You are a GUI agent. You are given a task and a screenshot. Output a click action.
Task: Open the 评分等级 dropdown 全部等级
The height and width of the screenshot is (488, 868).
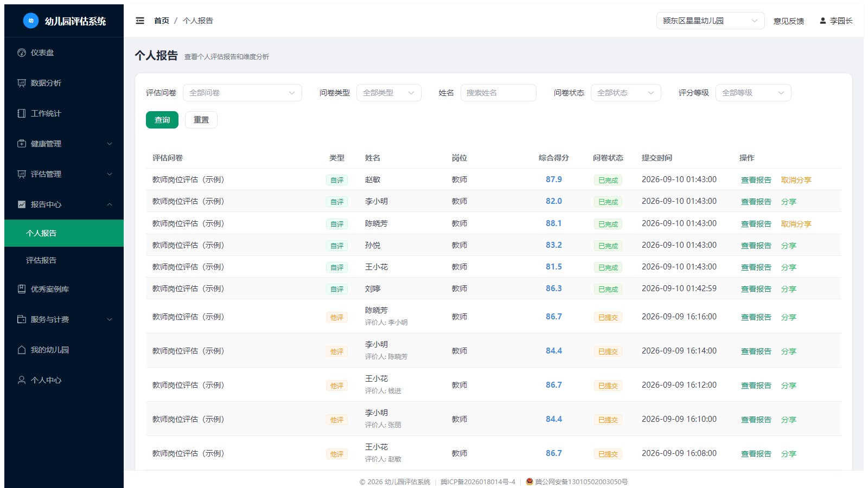click(754, 93)
